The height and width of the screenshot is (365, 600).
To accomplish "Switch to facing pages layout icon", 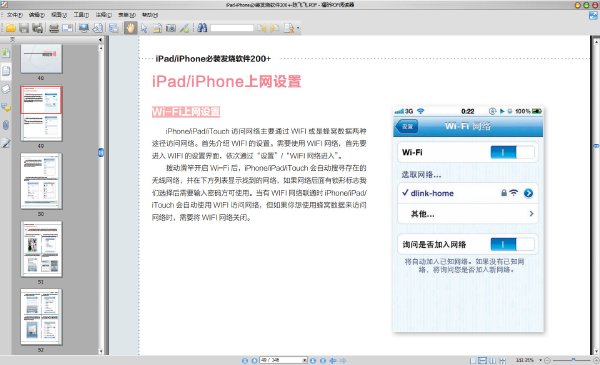I will pyautogui.click(x=492, y=360).
